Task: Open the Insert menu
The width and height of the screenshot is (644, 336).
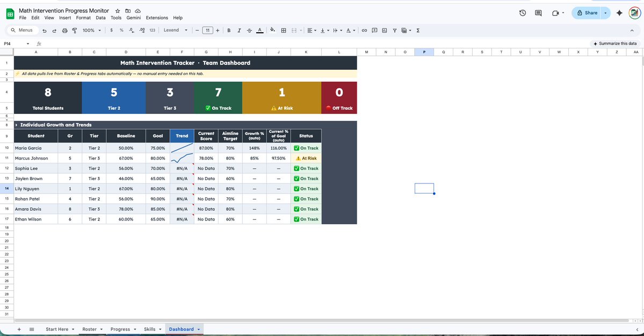Action: click(65, 18)
